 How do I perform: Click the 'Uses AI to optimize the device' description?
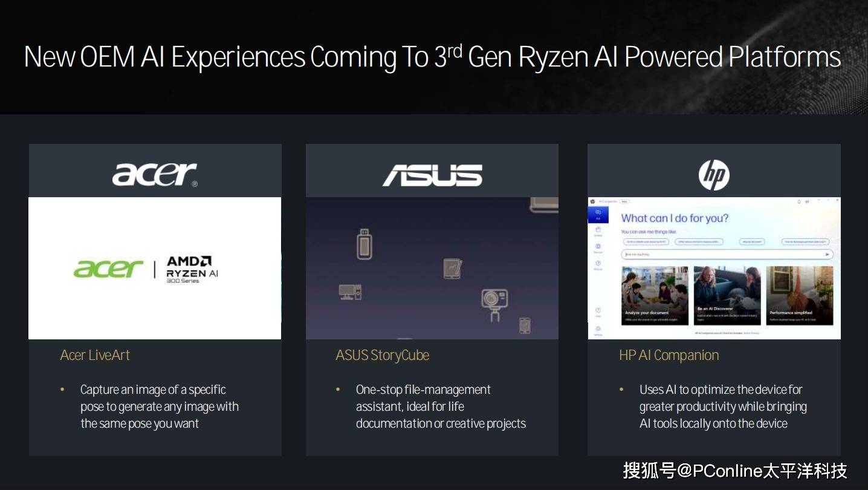tap(723, 407)
